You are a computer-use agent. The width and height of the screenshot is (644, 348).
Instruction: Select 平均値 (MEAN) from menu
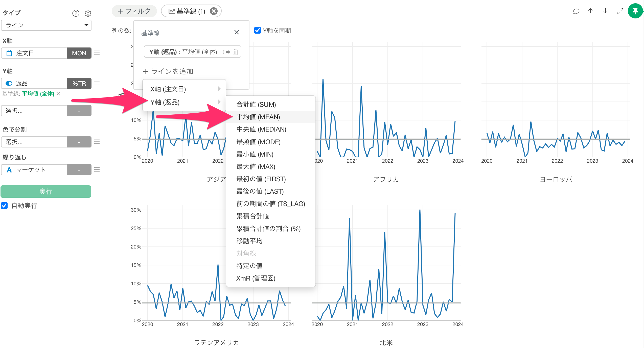click(258, 117)
